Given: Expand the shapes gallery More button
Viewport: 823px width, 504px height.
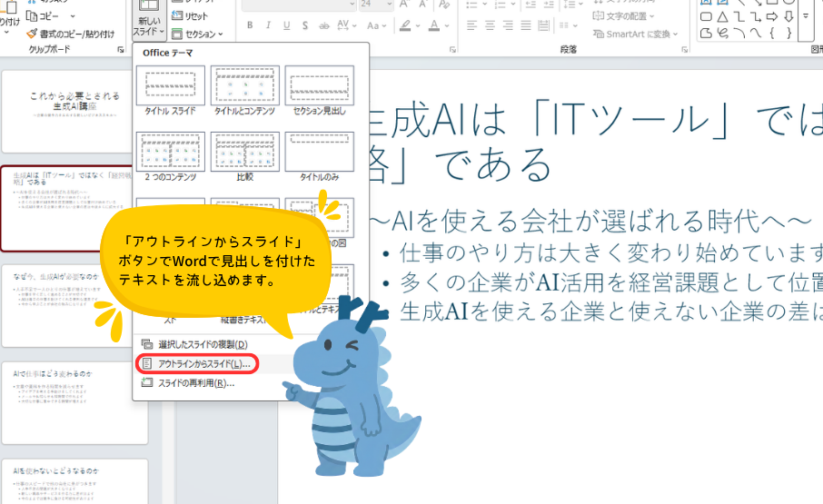Looking at the screenshot, I should pyautogui.click(x=806, y=16).
